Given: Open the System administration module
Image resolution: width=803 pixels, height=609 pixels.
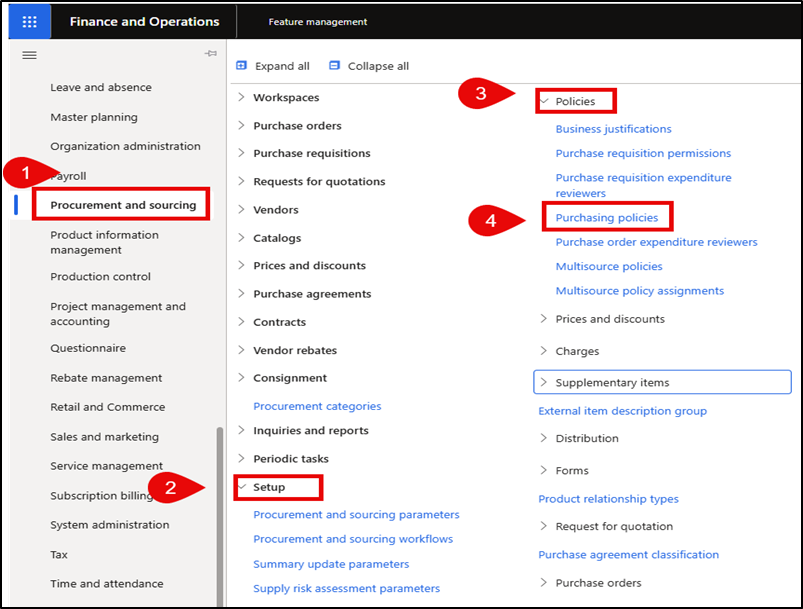Looking at the screenshot, I should tap(110, 525).
